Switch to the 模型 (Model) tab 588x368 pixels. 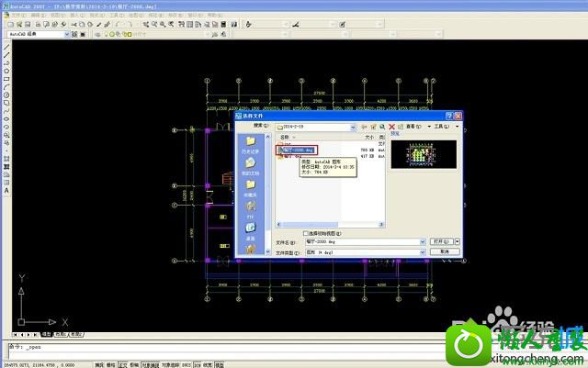[x=47, y=334]
